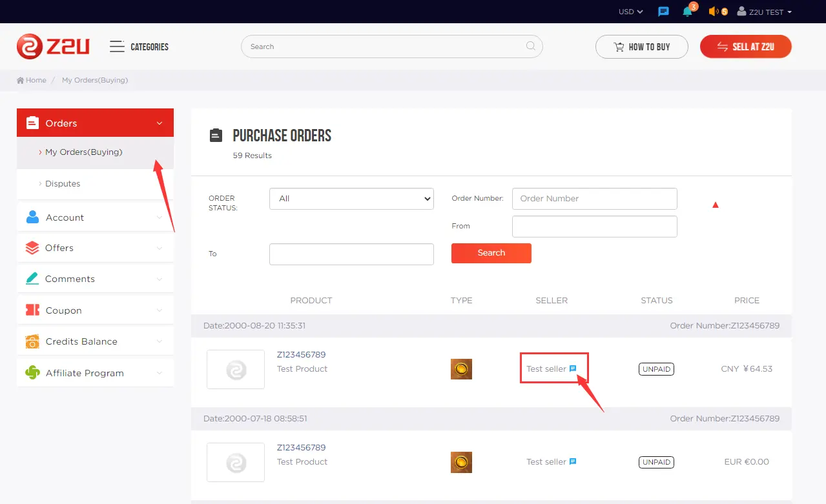
Task: Open the ORDER STATUS dropdown showing All
Action: point(351,199)
